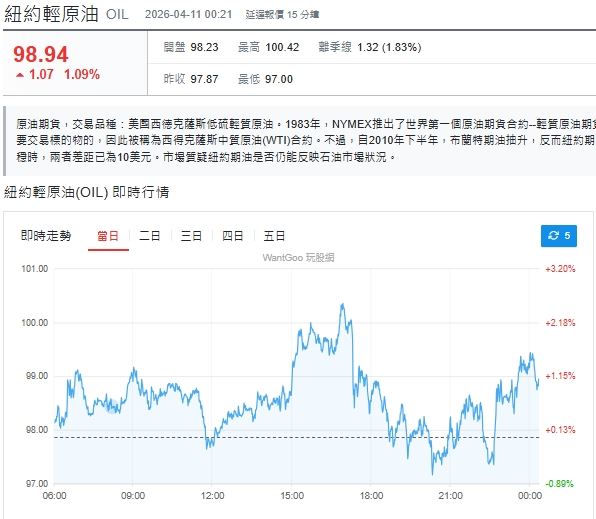Click the 98.00 price axis label

pos(37,430)
